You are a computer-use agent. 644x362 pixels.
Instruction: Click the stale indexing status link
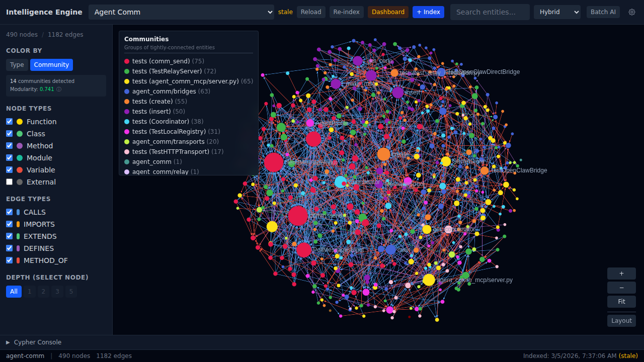[285, 12]
